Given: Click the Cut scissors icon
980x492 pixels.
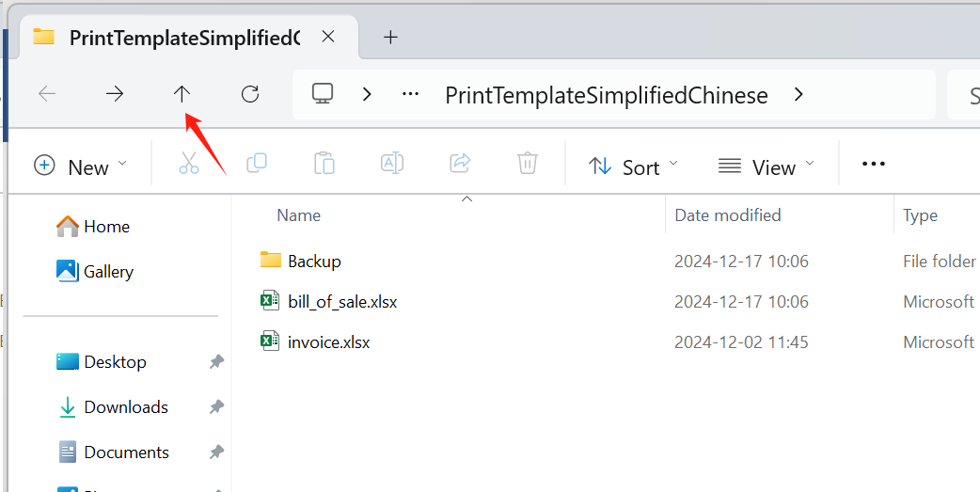Looking at the screenshot, I should tap(189, 164).
